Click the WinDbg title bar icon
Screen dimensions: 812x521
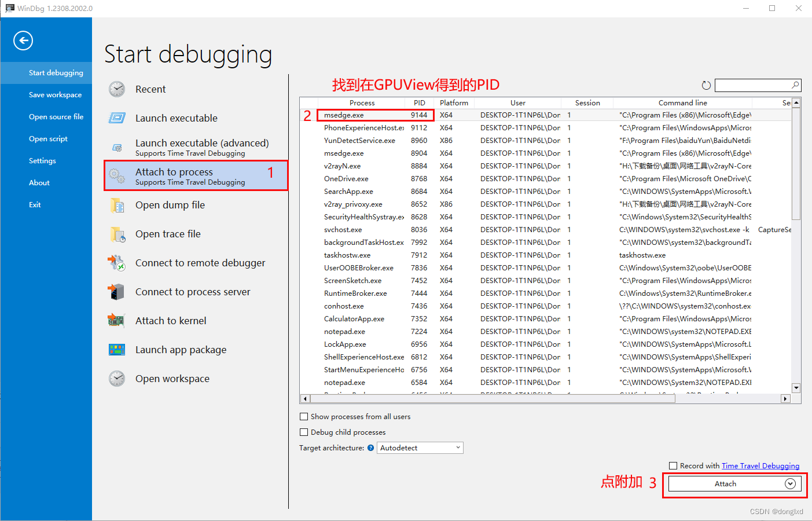point(10,8)
